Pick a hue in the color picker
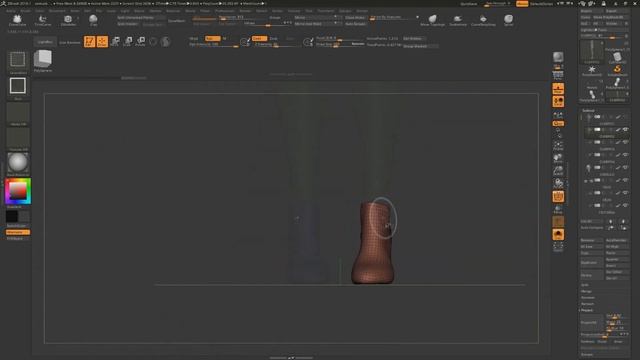Image resolution: width=640 pixels, height=360 pixels. [18, 191]
